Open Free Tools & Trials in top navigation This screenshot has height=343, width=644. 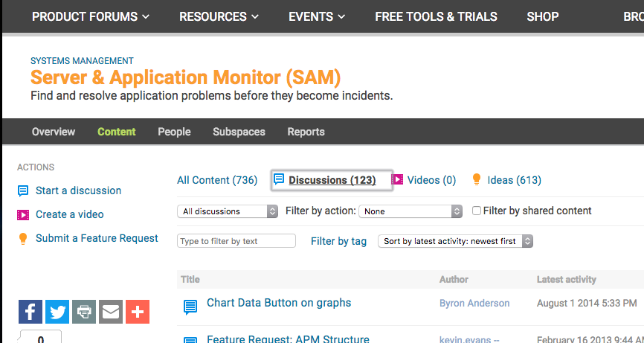coord(437,16)
